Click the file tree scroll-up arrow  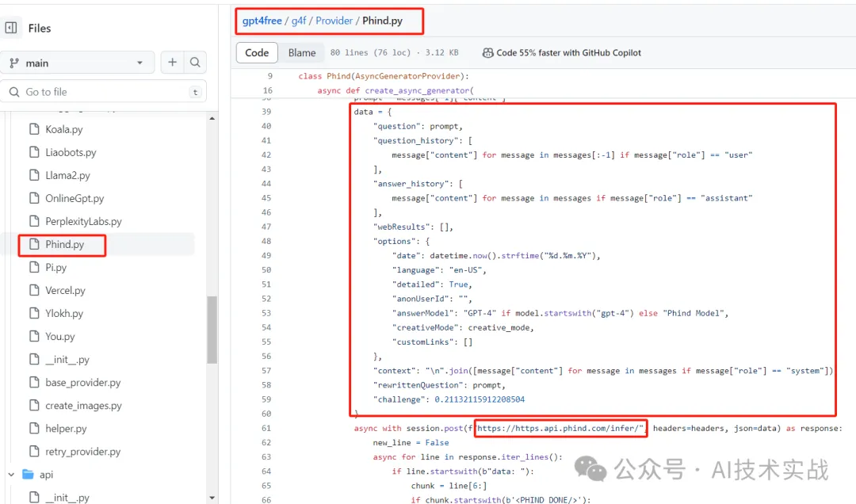[212, 118]
